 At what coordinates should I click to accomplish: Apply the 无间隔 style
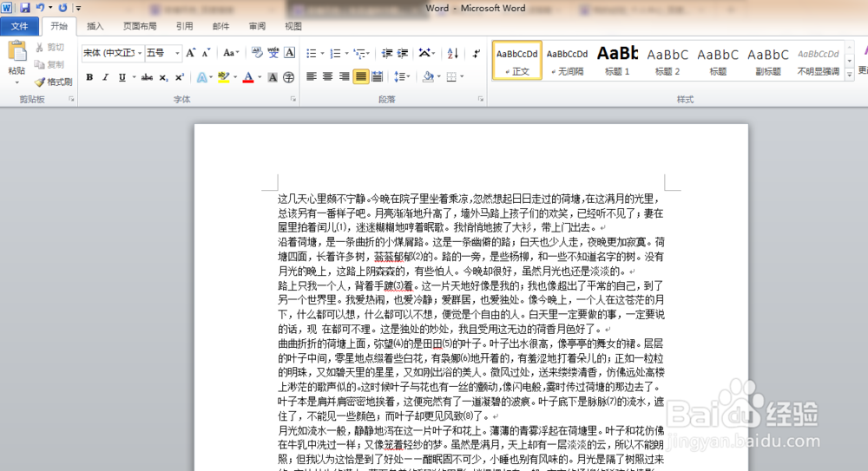click(568, 61)
